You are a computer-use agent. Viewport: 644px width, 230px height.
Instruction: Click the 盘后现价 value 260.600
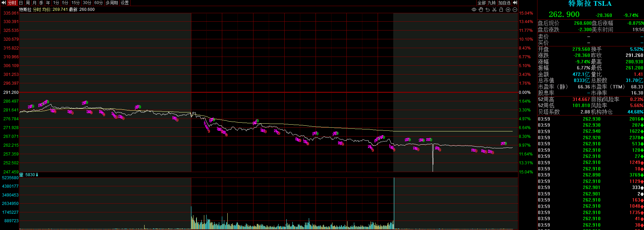pyautogui.click(x=583, y=23)
